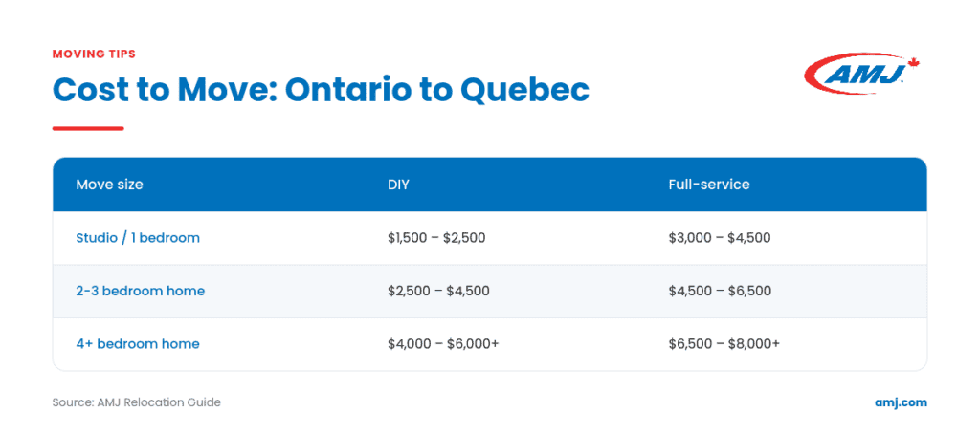Click the Full-service column header
Viewport: 980px width, 435px height.
pos(709,185)
